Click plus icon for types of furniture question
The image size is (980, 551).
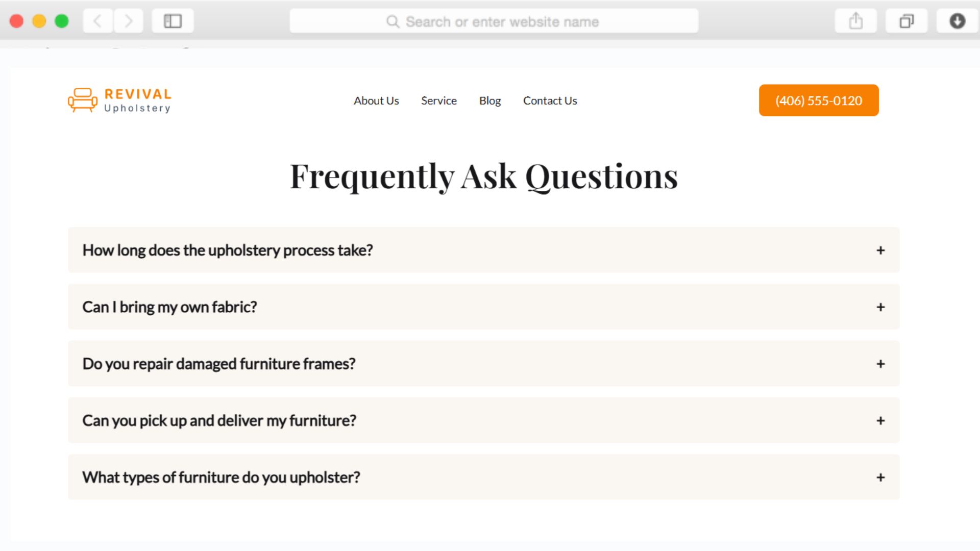[x=880, y=478]
